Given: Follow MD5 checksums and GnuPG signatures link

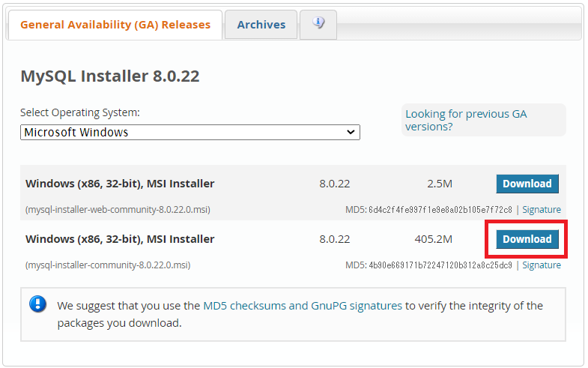Looking at the screenshot, I should click(x=303, y=306).
